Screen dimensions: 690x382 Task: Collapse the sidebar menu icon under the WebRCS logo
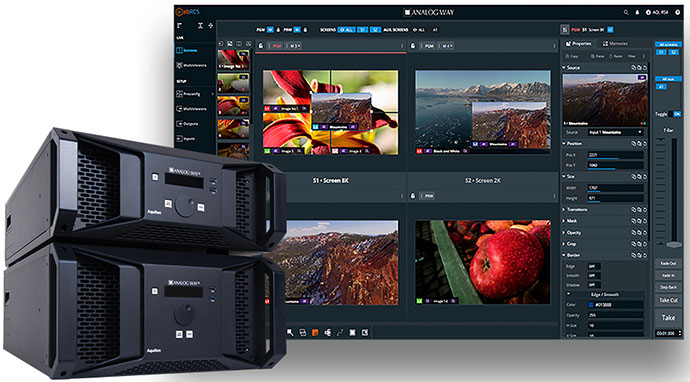180,26
